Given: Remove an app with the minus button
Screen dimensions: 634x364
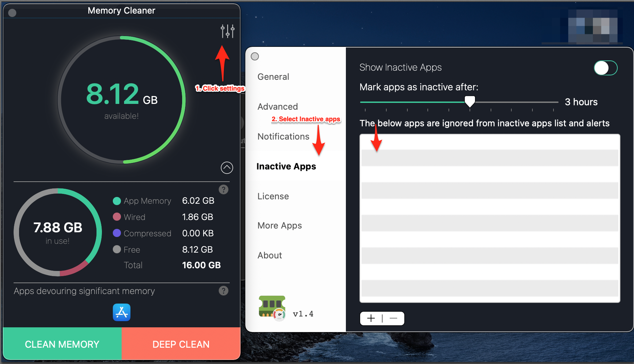Looking at the screenshot, I should tap(393, 318).
